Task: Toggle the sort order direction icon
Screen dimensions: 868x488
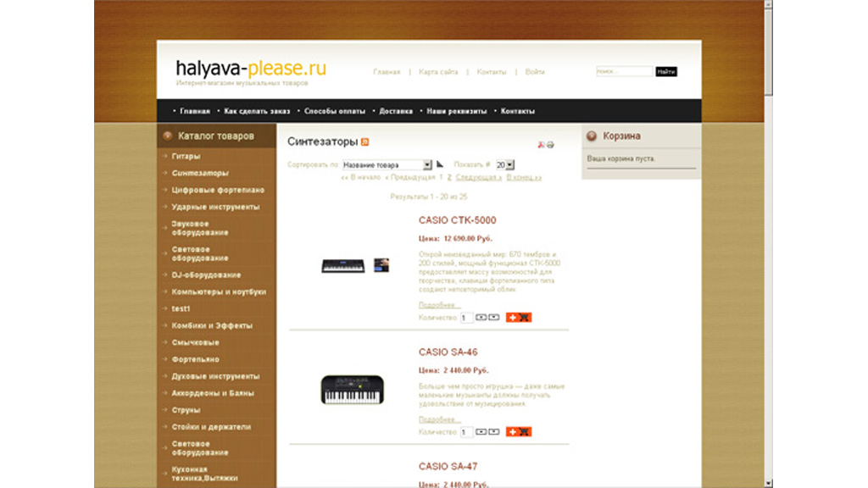Action: (x=440, y=164)
